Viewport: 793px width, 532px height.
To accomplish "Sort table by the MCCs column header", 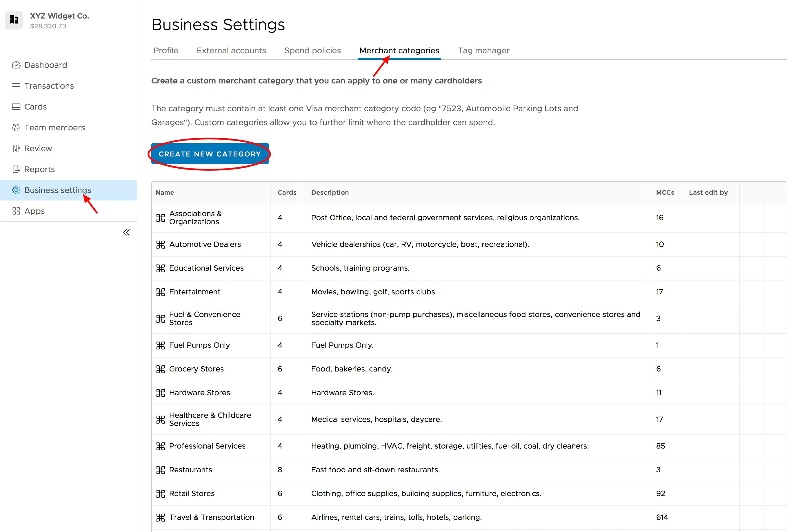I will coord(665,192).
